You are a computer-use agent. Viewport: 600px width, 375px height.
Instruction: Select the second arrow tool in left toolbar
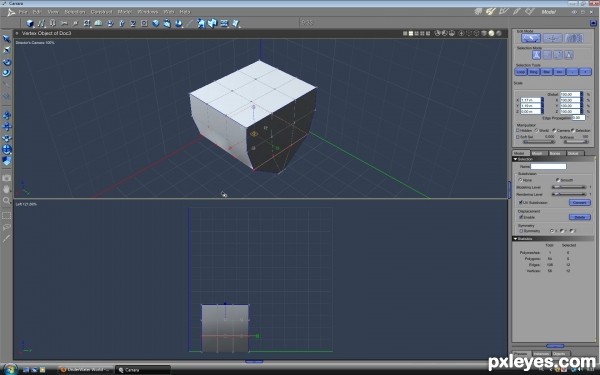(x=7, y=50)
